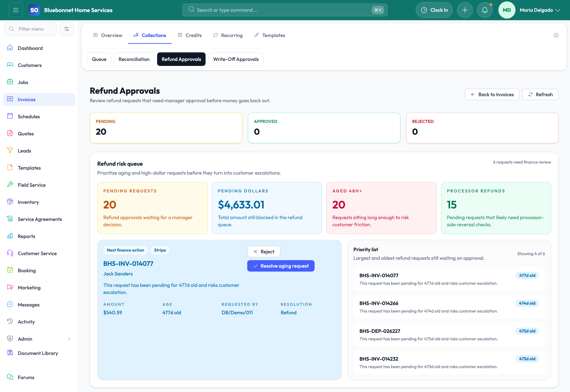This screenshot has width=570, height=392.
Task: Switch to the Recurring tab
Action: tap(228, 35)
